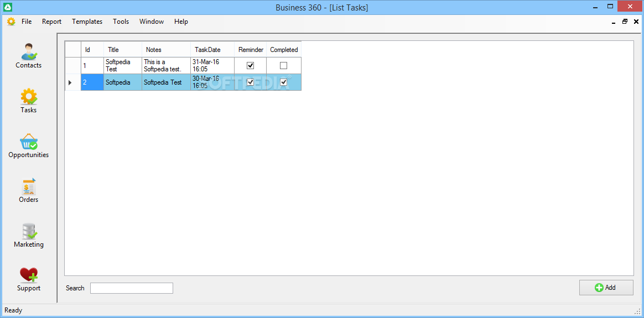Open the Templates menu
644x318 pixels.
(87, 22)
